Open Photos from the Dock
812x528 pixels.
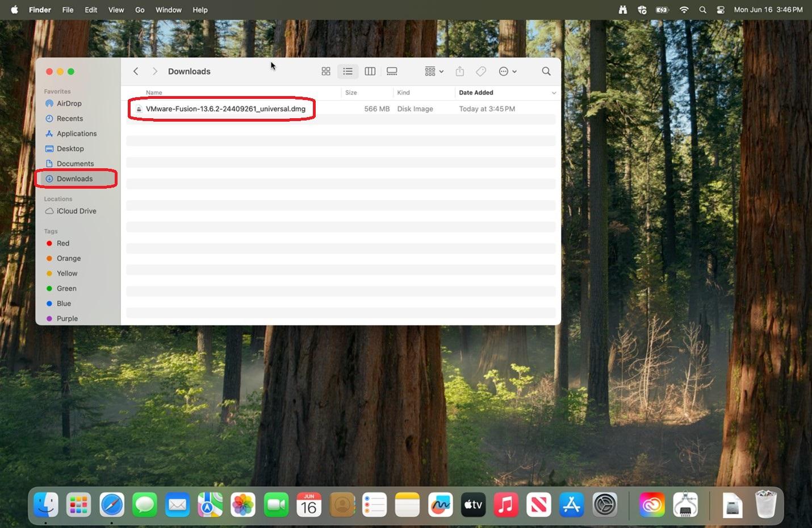pyautogui.click(x=243, y=505)
